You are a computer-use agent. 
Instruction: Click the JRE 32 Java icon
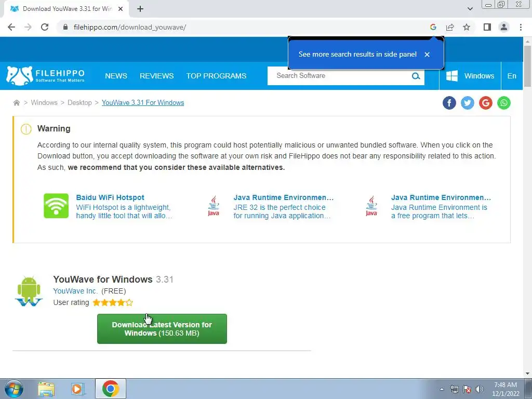coord(214,206)
